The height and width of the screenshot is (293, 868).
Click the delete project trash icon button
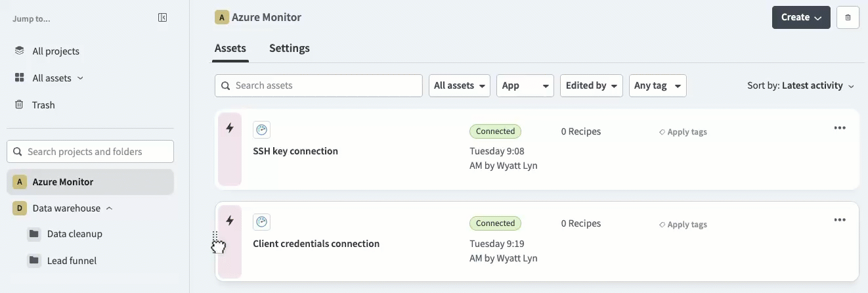click(848, 18)
